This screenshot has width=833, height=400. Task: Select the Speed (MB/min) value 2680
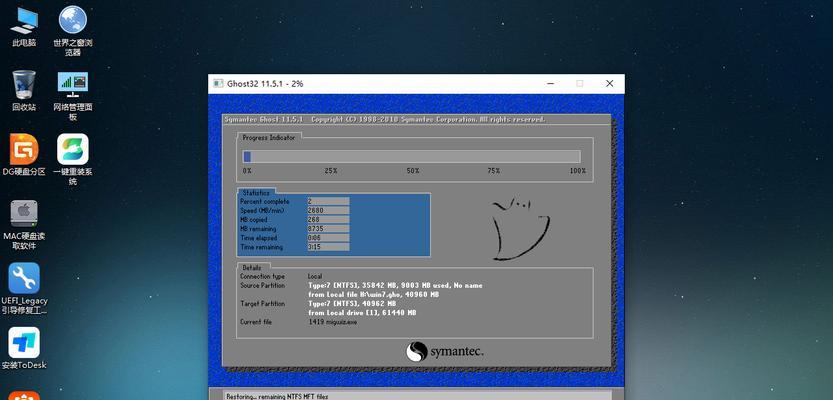[x=328, y=210]
